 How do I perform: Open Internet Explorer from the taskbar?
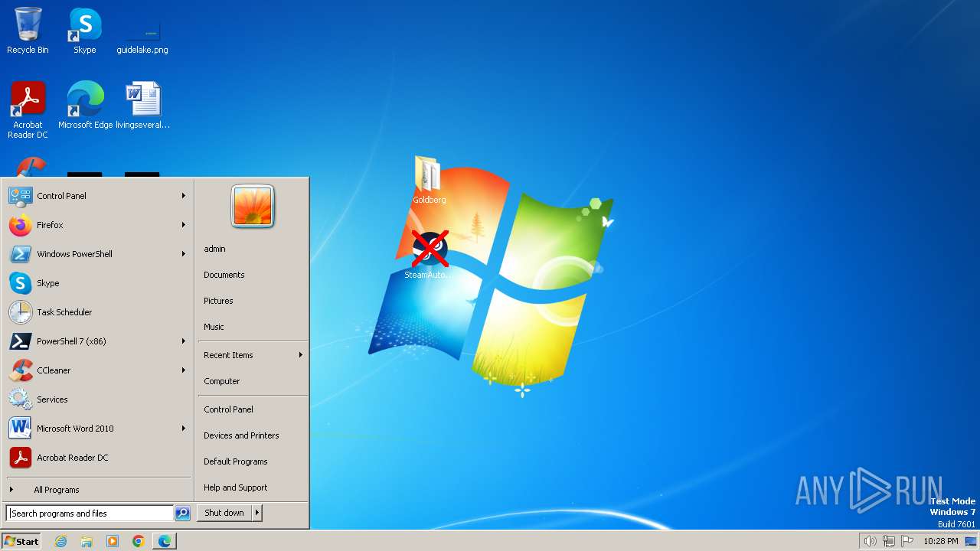[60, 541]
